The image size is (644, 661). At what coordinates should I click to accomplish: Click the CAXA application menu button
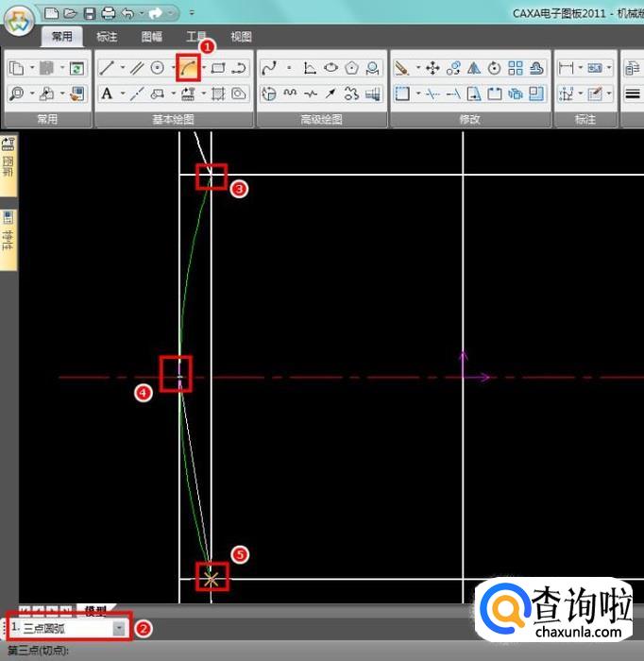point(19,23)
